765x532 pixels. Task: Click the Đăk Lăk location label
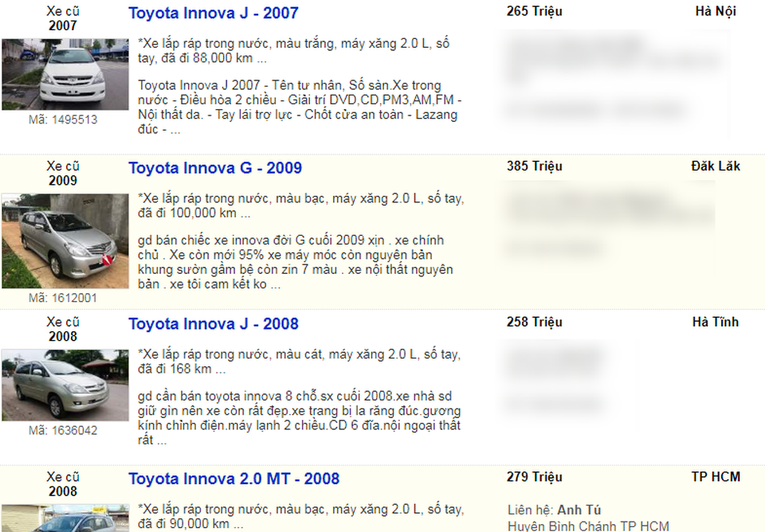(x=715, y=166)
